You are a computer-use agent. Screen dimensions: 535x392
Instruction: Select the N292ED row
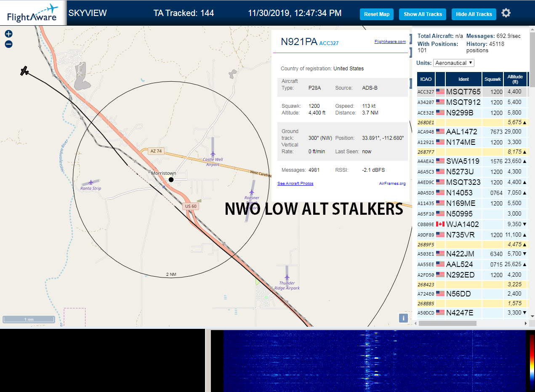473,275
